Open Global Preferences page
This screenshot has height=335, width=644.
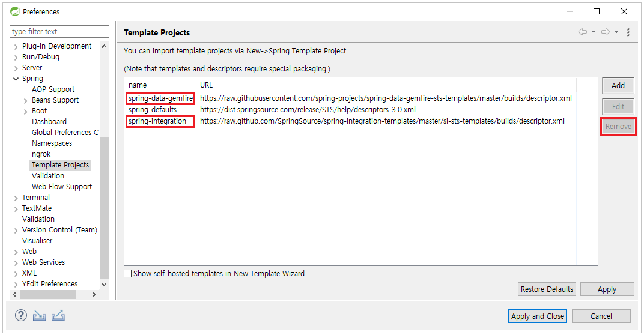tap(65, 132)
